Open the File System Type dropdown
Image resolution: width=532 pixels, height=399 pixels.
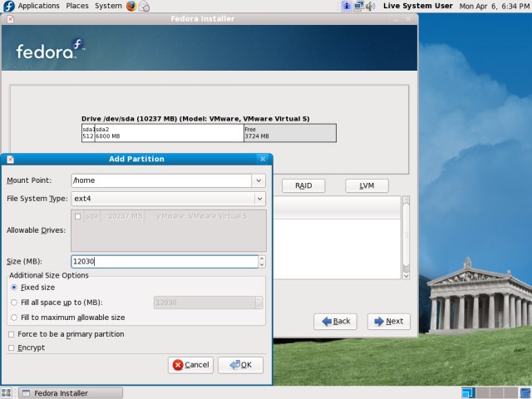pyautogui.click(x=259, y=199)
